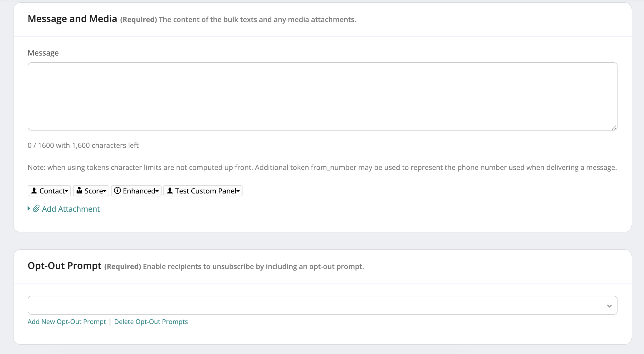Click the message box resize handle
This screenshot has height=354, width=644.
(x=614, y=127)
